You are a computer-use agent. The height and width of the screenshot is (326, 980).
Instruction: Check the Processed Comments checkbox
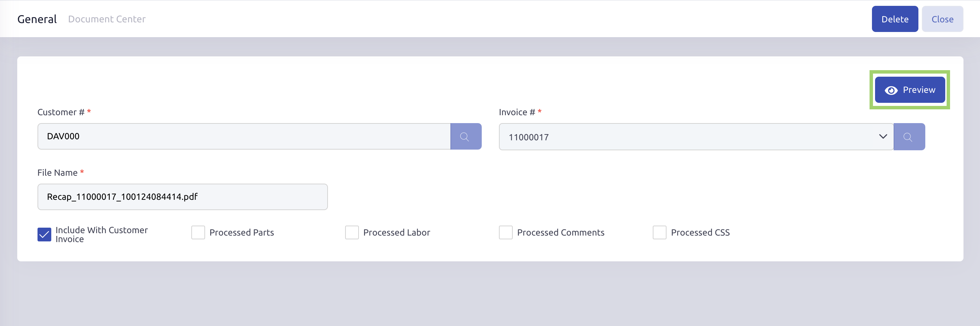505,232
